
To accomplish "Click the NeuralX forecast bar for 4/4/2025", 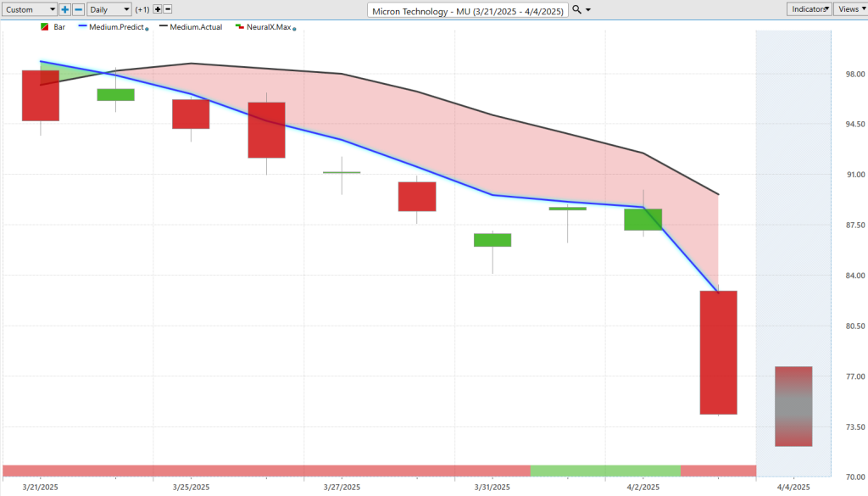I will click(x=793, y=406).
